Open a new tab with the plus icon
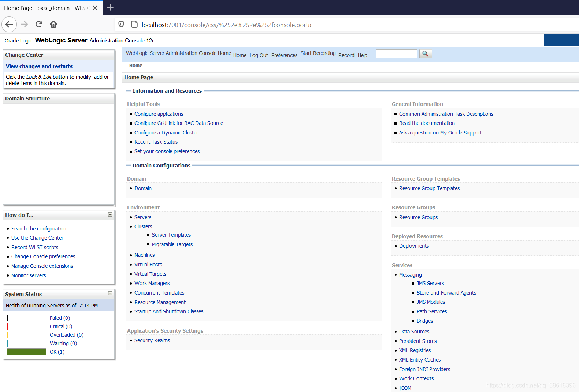This screenshot has width=579, height=392. (110, 7)
